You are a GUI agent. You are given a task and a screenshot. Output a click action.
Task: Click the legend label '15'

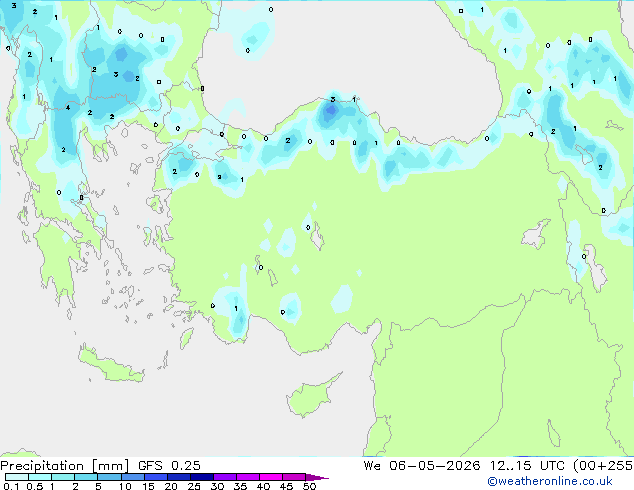148,486
